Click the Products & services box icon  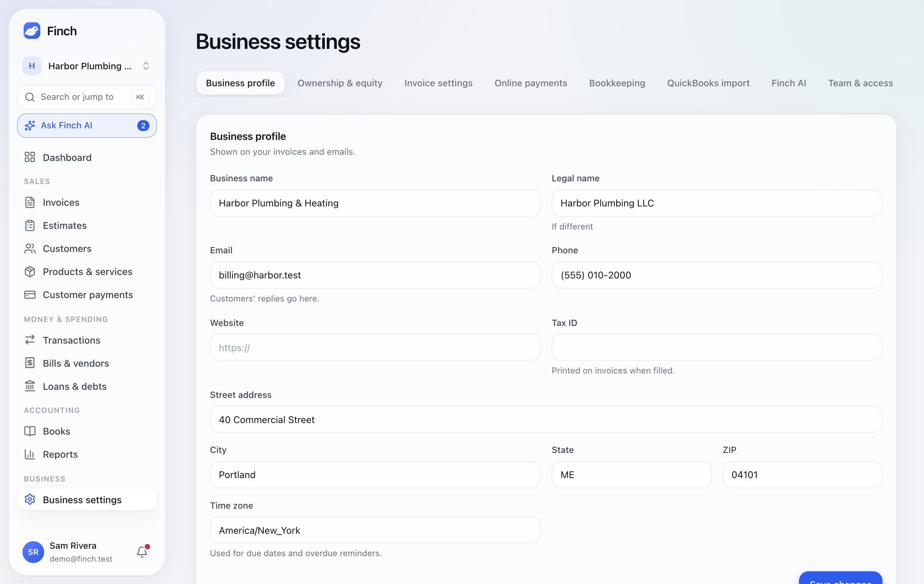coord(30,272)
